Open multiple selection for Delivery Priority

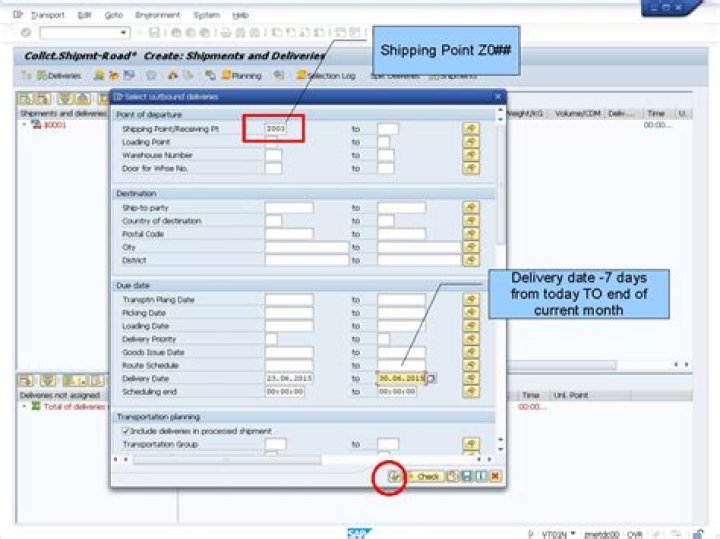point(471,339)
